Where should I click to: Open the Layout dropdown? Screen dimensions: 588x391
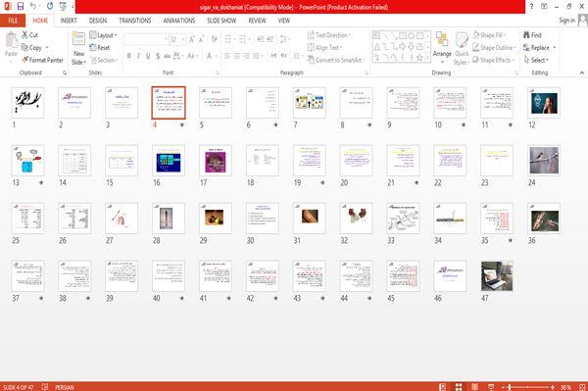coord(103,35)
